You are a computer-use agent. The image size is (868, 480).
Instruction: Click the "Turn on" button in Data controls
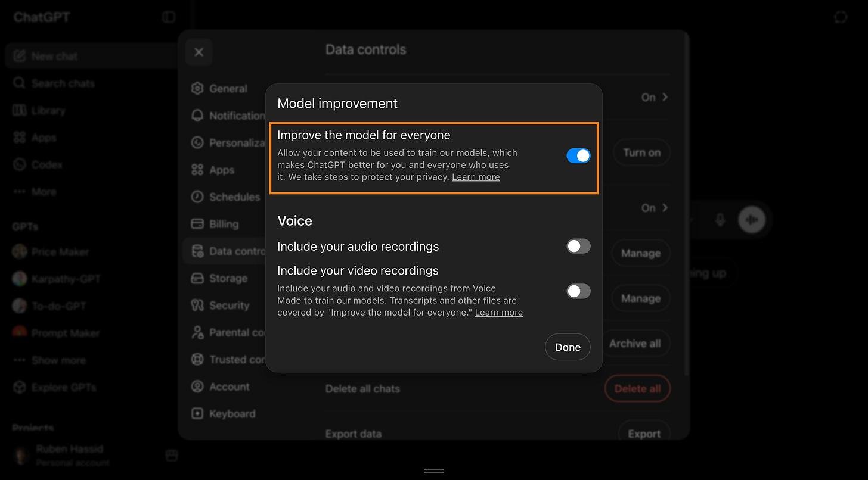[x=641, y=153]
